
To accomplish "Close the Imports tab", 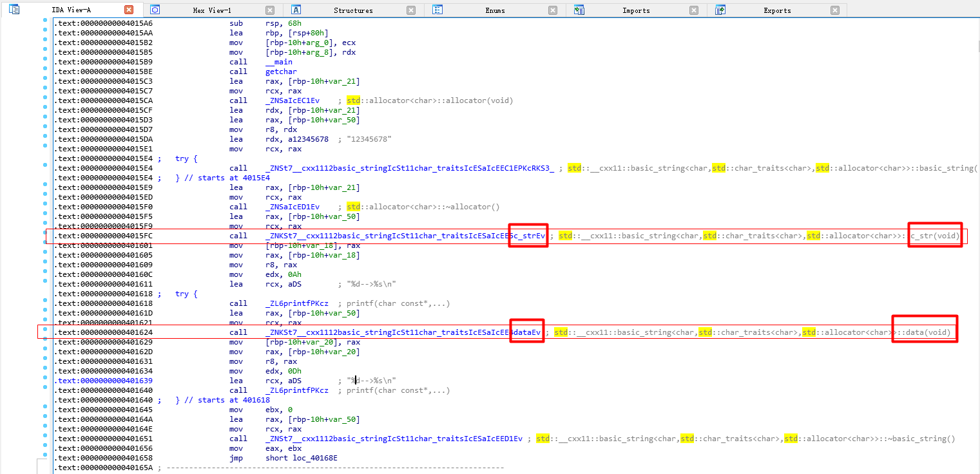I will coord(694,10).
